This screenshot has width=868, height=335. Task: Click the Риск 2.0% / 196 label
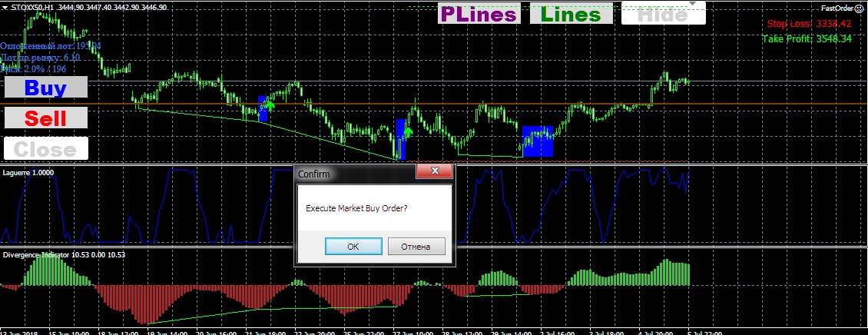tap(33, 68)
